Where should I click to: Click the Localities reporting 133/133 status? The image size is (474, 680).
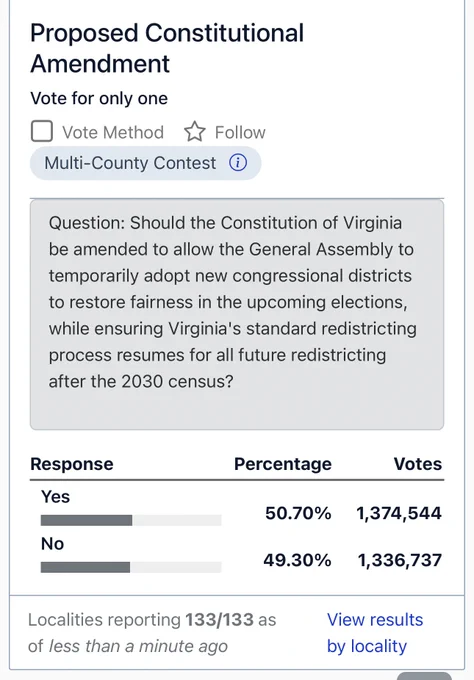(x=152, y=633)
